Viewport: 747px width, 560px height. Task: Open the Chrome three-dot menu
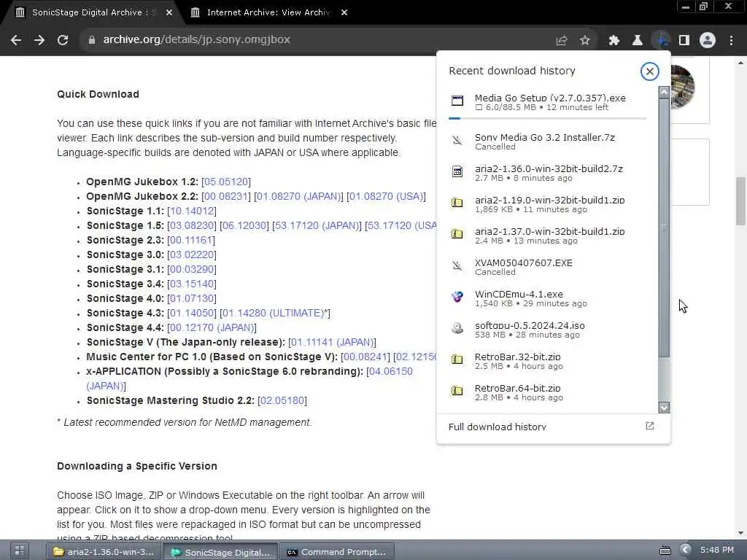(x=731, y=41)
